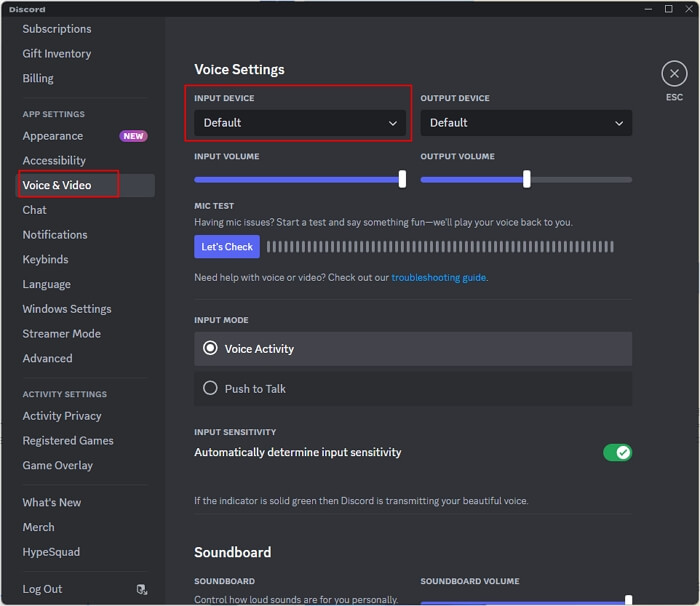Click the Input Device dropdown chevron
The width and height of the screenshot is (700, 606).
tap(393, 123)
